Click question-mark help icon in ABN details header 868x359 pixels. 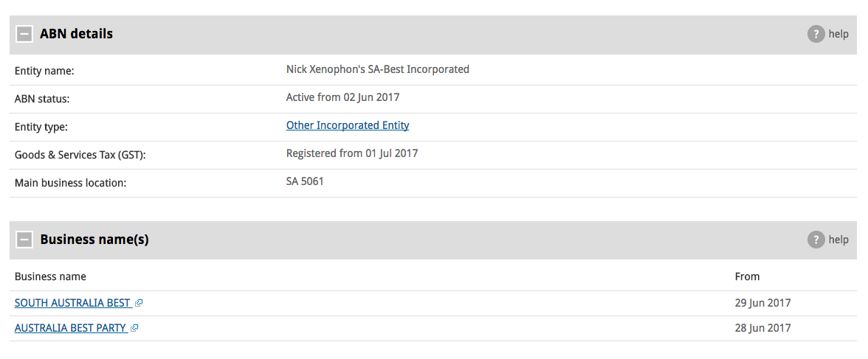[816, 35]
